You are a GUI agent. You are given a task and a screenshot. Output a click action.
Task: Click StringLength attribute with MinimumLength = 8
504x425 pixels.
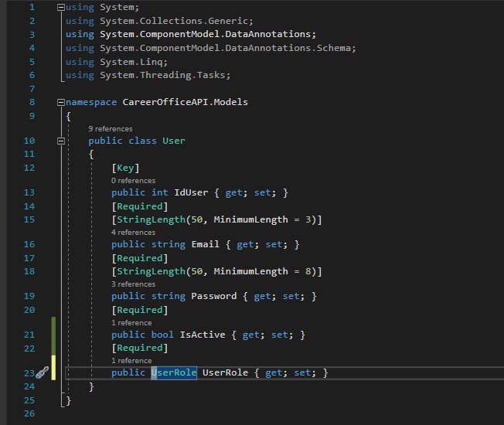point(216,271)
